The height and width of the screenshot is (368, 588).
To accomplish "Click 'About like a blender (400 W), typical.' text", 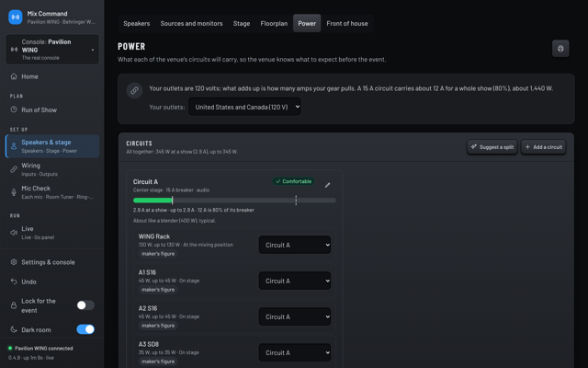I will (x=175, y=221).
